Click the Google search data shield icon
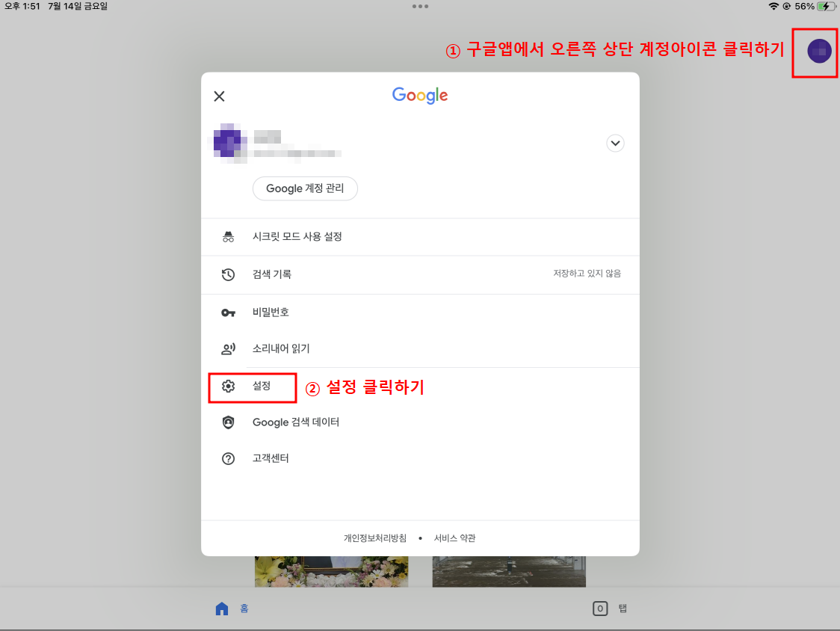This screenshot has height=631, width=840. point(228,422)
